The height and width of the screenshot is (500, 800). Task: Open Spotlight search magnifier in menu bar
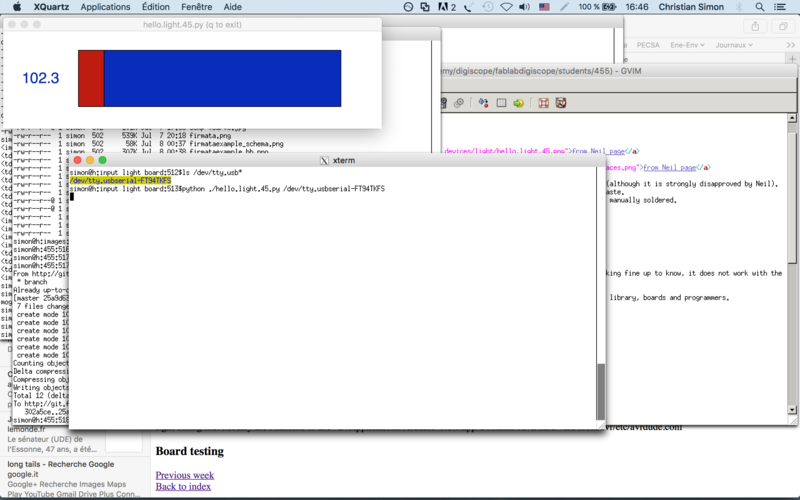[760, 7]
